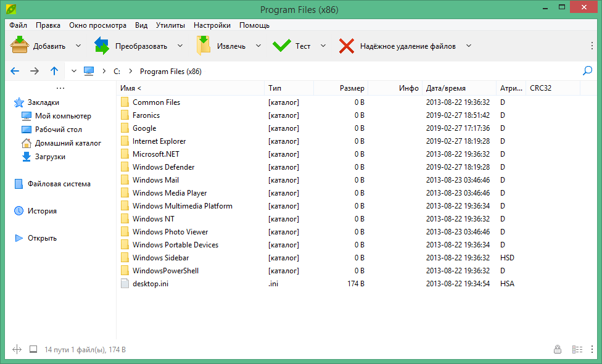Go back with the left arrow button
Screen dimensions: 602x364
click(15, 71)
